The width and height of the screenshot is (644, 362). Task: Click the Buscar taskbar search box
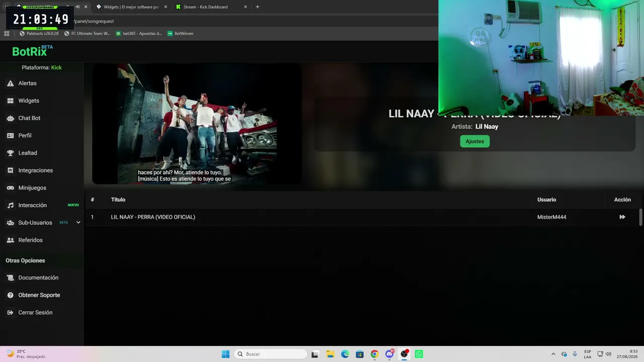coord(271,354)
